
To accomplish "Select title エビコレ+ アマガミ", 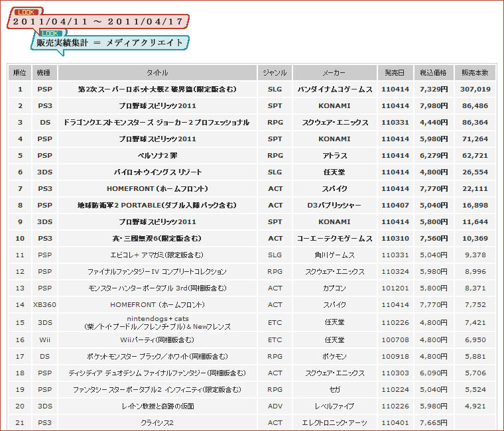I will pos(157,255).
